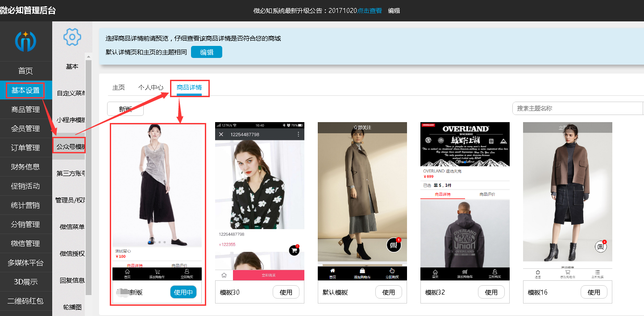The image size is (644, 316).
Task: Click the chat bubble icon on 默认模板 preview
Action: click(x=394, y=245)
